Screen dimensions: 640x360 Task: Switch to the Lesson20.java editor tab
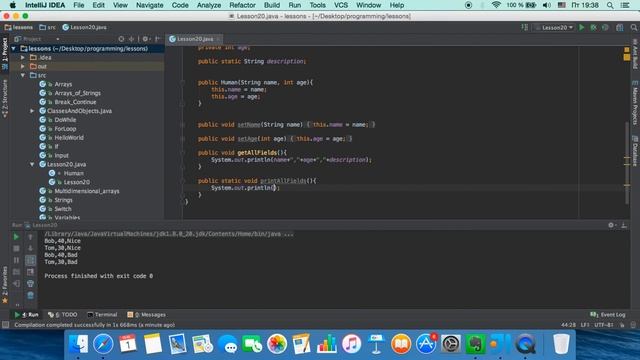click(x=195, y=39)
